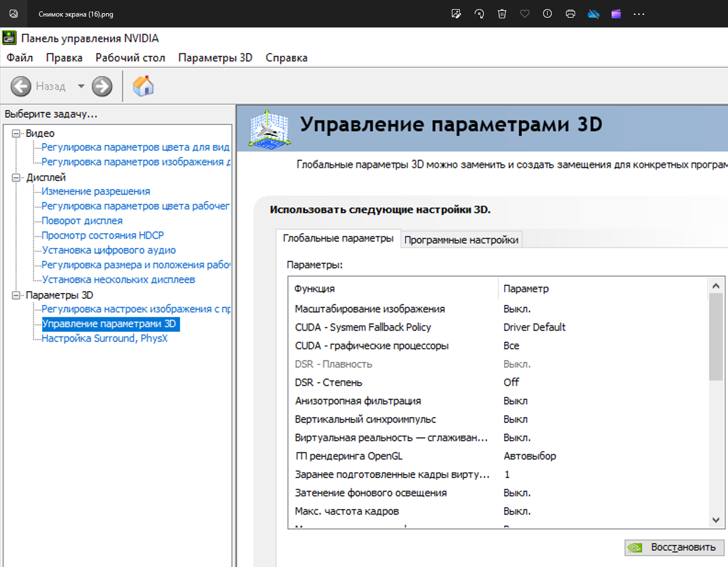The width and height of the screenshot is (728, 567).
Task: Delete the image with the trash icon
Action: click(x=502, y=14)
